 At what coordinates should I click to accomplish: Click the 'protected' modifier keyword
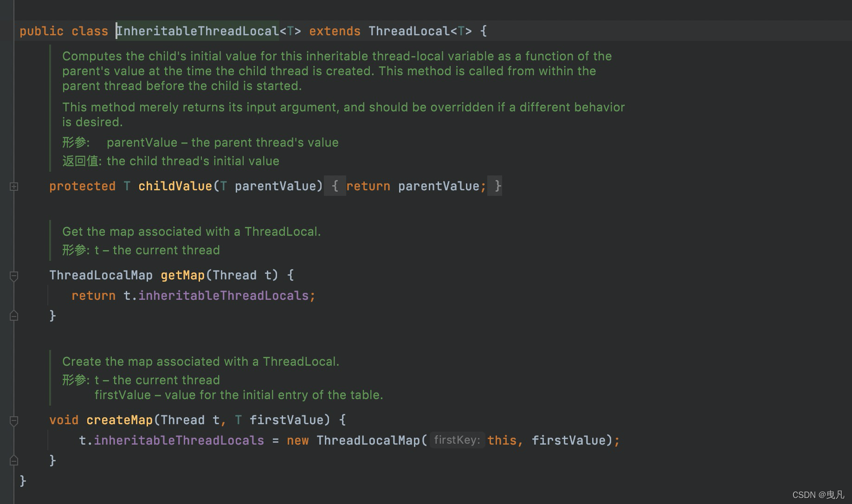coord(82,186)
